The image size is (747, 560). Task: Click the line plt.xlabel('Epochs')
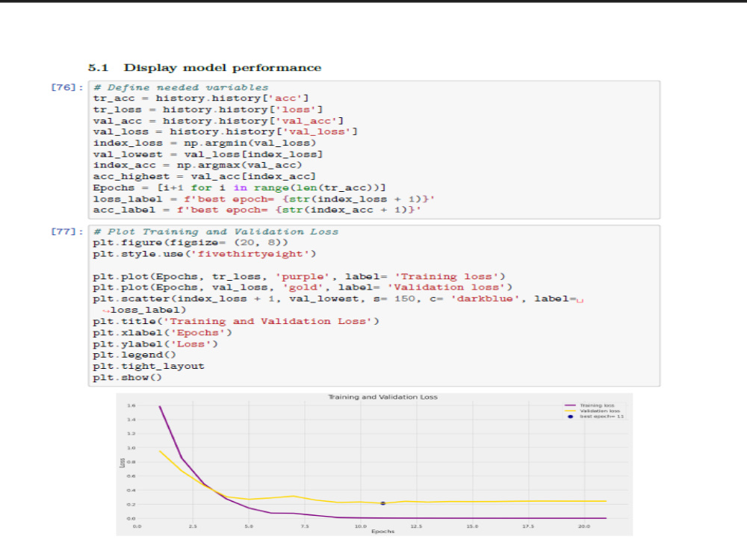[163, 332]
